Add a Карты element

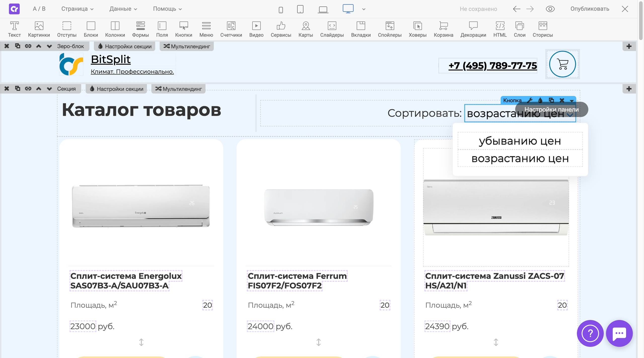click(306, 29)
